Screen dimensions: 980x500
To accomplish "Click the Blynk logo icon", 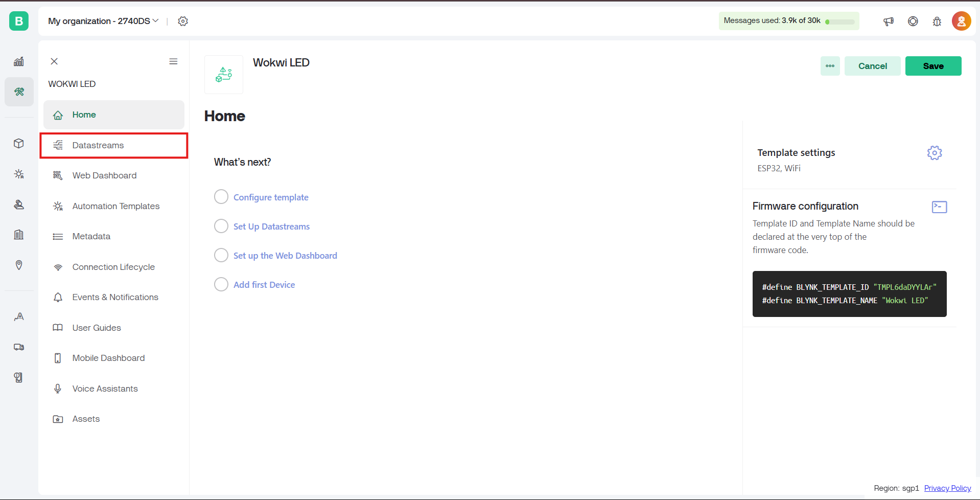I will click(19, 21).
